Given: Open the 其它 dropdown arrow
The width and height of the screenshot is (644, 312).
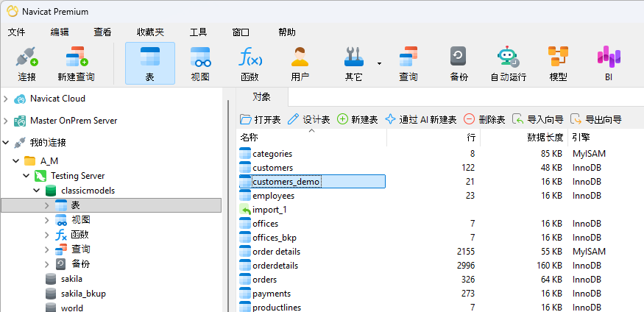Looking at the screenshot, I should coord(379,63).
